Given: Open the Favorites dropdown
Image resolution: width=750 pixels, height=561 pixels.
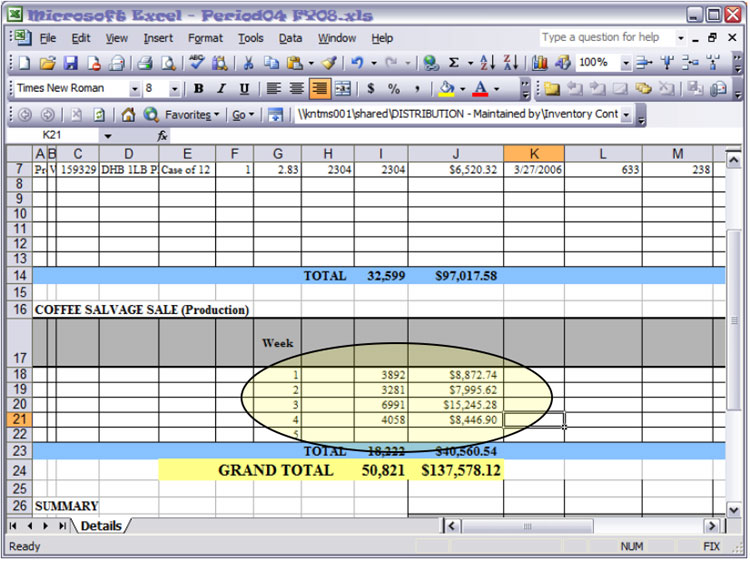Looking at the screenshot, I should [192, 115].
